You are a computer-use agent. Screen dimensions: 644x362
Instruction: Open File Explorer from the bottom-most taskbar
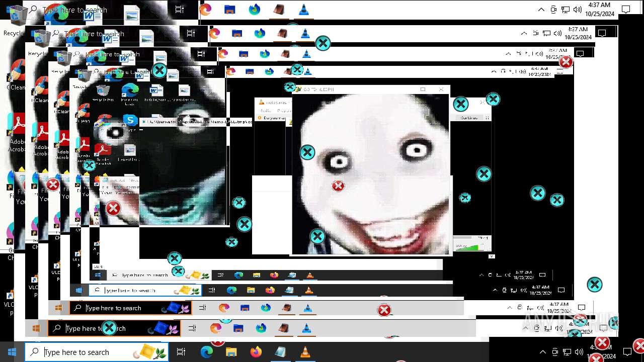coord(231,352)
